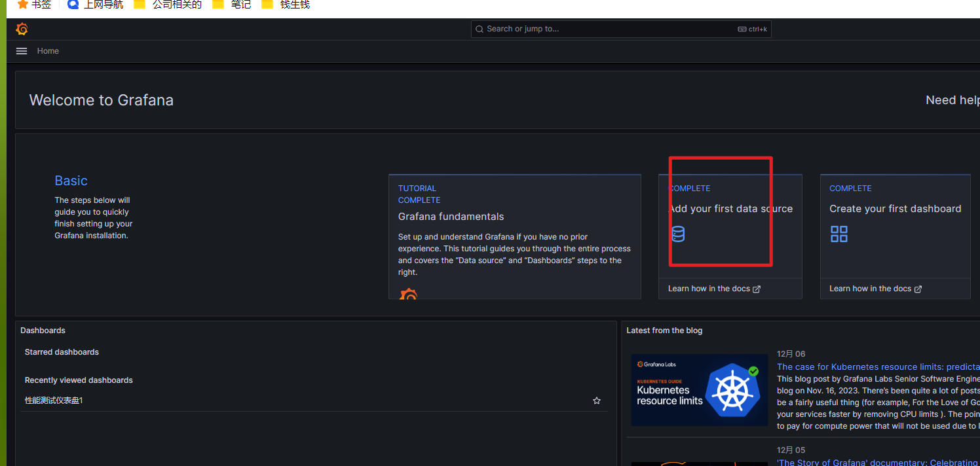Open the 钱生钱 bookmark folder

286,5
